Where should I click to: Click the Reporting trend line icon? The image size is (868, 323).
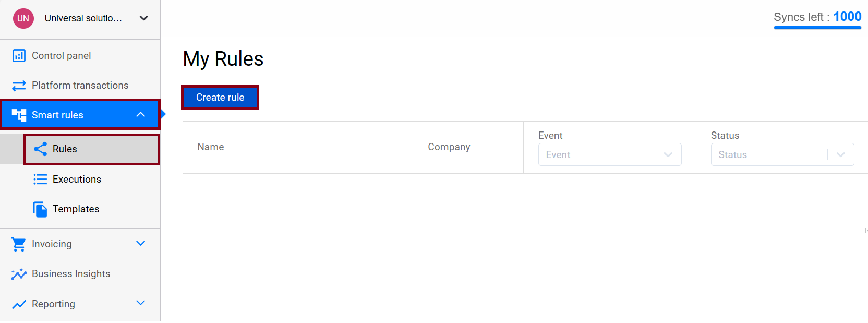[x=18, y=303]
